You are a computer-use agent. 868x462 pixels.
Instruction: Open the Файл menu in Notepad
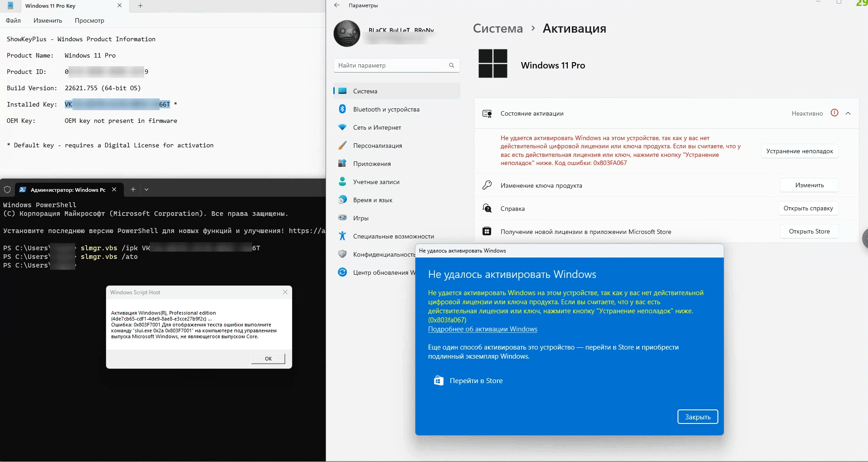pyautogui.click(x=14, y=20)
